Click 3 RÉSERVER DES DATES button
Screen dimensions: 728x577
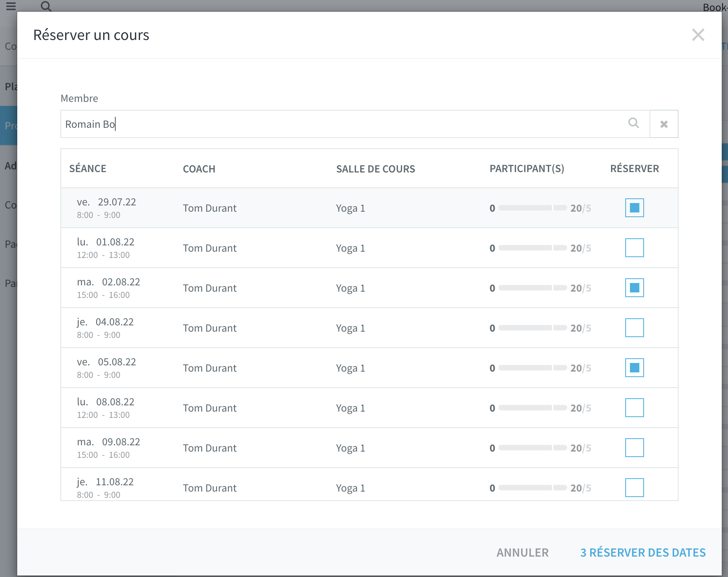643,553
